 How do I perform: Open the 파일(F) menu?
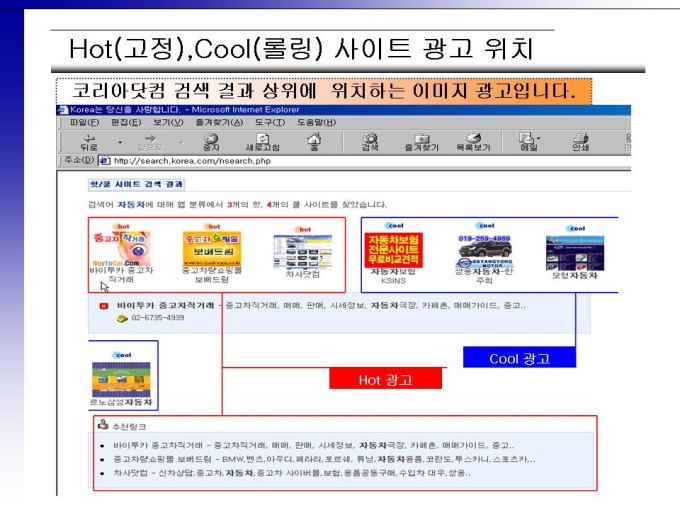(84, 123)
